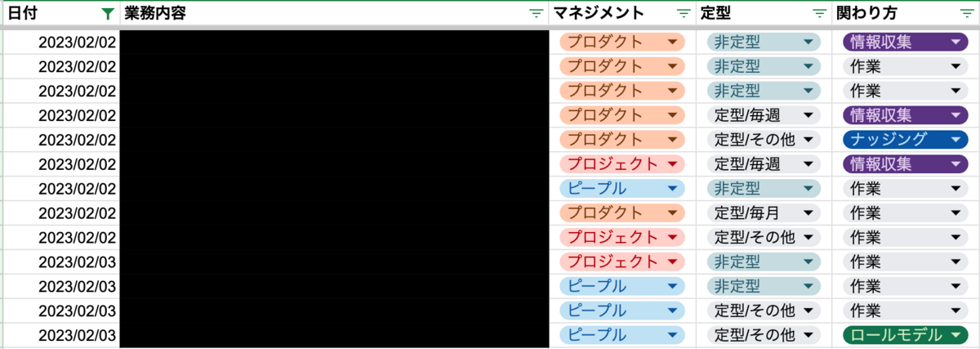Open プロダクト chip in the 定型/毎月 row
Viewport: 980px width, 349px height.
point(622,213)
